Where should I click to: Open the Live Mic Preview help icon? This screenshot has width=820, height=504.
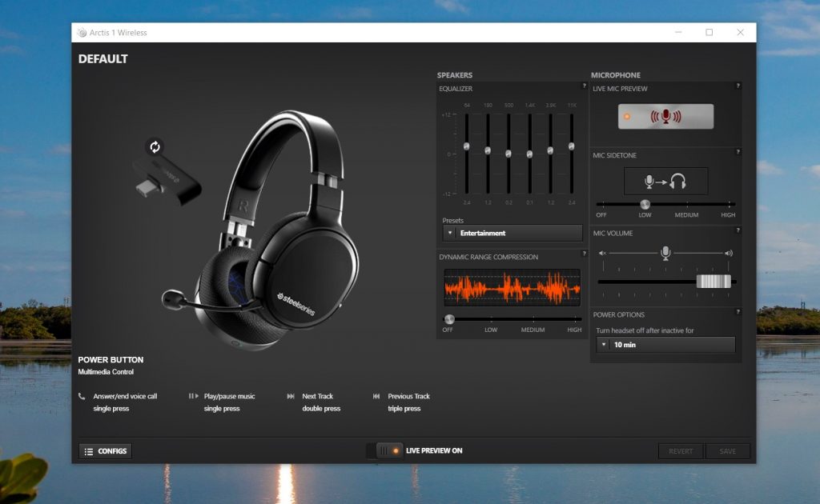[738, 86]
